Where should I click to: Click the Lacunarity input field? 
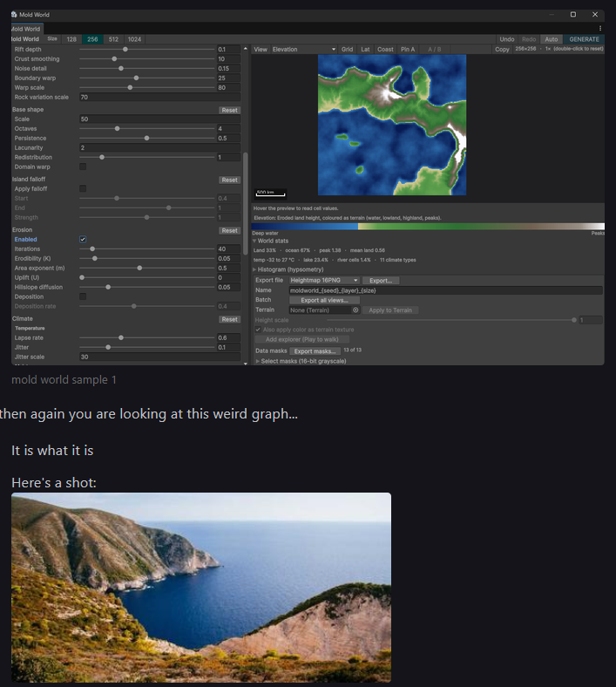159,147
